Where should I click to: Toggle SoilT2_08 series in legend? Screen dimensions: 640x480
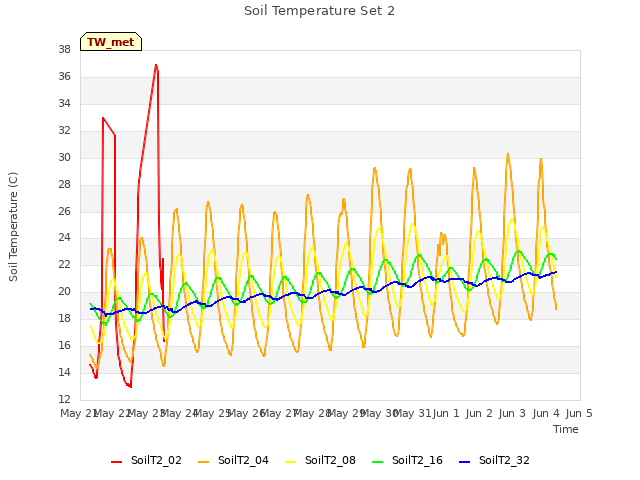(x=320, y=461)
